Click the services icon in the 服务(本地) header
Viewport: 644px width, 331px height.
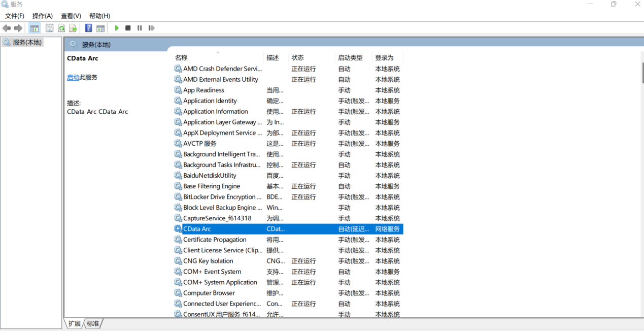[x=74, y=45]
